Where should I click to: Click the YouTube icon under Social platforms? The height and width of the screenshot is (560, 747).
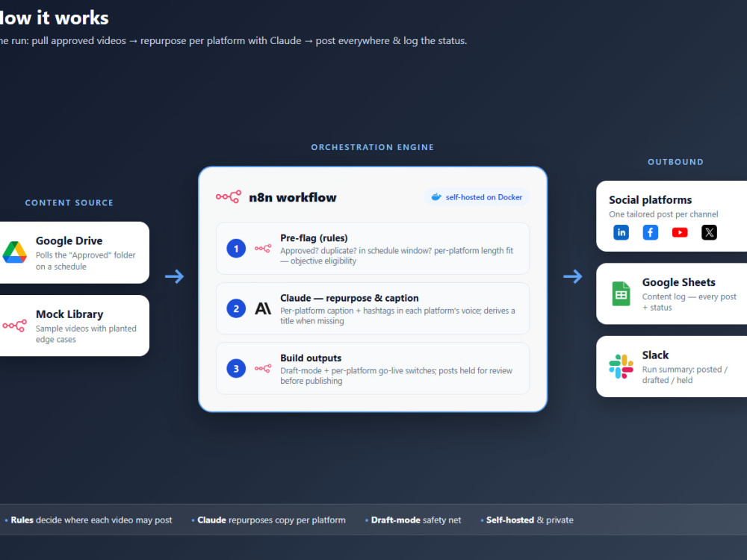[x=680, y=232]
